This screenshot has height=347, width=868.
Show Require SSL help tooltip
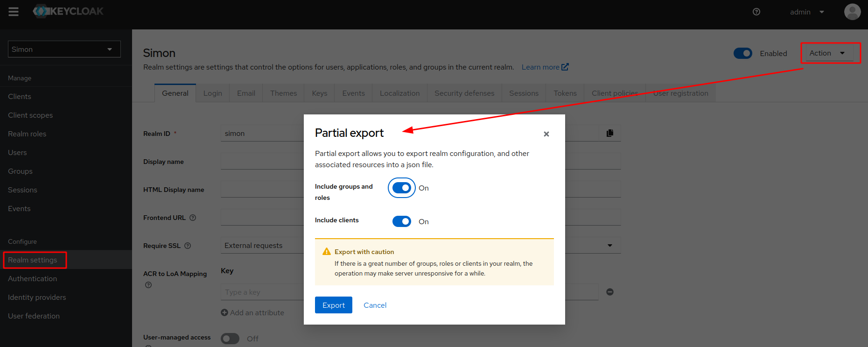pyautogui.click(x=188, y=246)
